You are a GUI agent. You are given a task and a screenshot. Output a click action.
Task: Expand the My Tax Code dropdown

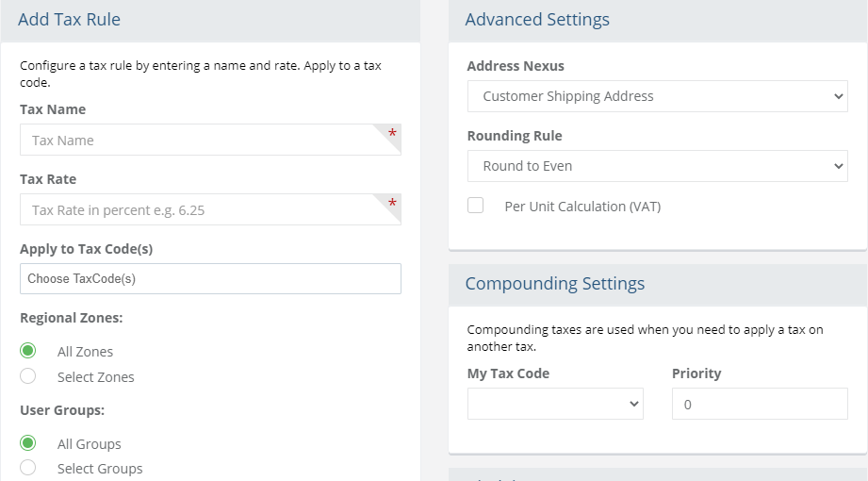pyautogui.click(x=555, y=404)
